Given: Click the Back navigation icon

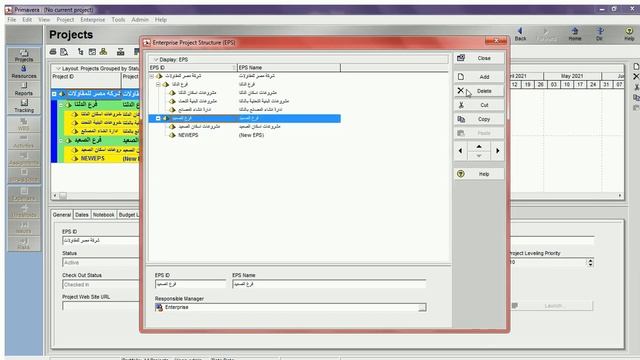Looking at the screenshot, I should pyautogui.click(x=520, y=34).
